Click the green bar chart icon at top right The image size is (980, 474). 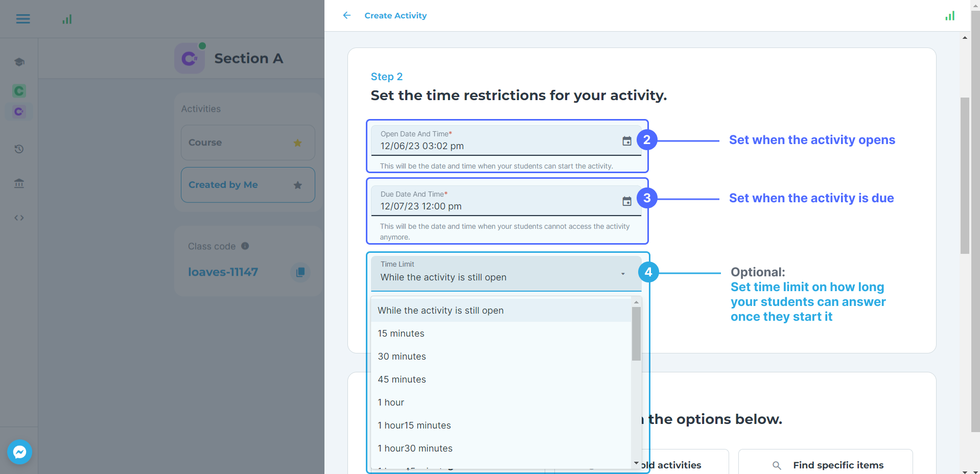[x=949, y=16]
